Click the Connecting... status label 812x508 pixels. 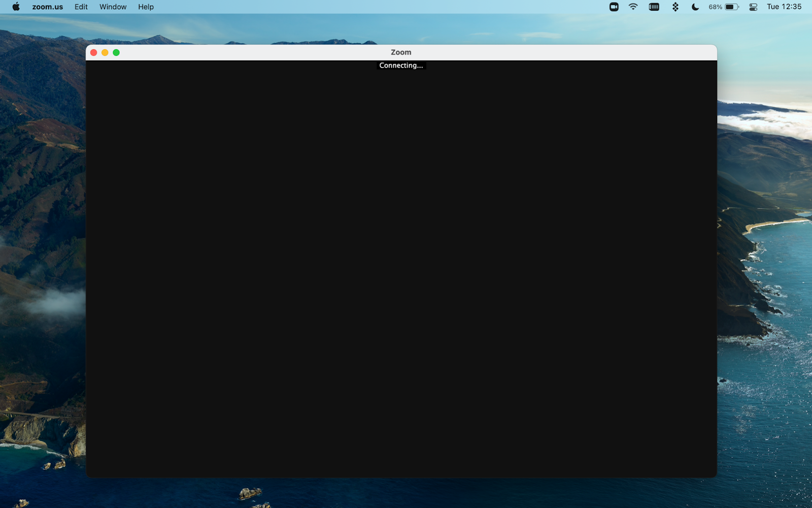[400, 65]
